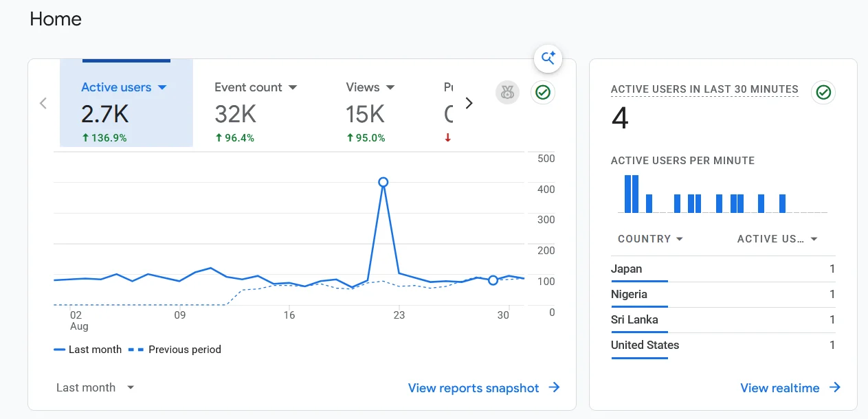Click the 02 Aug axis label
Viewport: 868px width, 419px height.
(79, 321)
